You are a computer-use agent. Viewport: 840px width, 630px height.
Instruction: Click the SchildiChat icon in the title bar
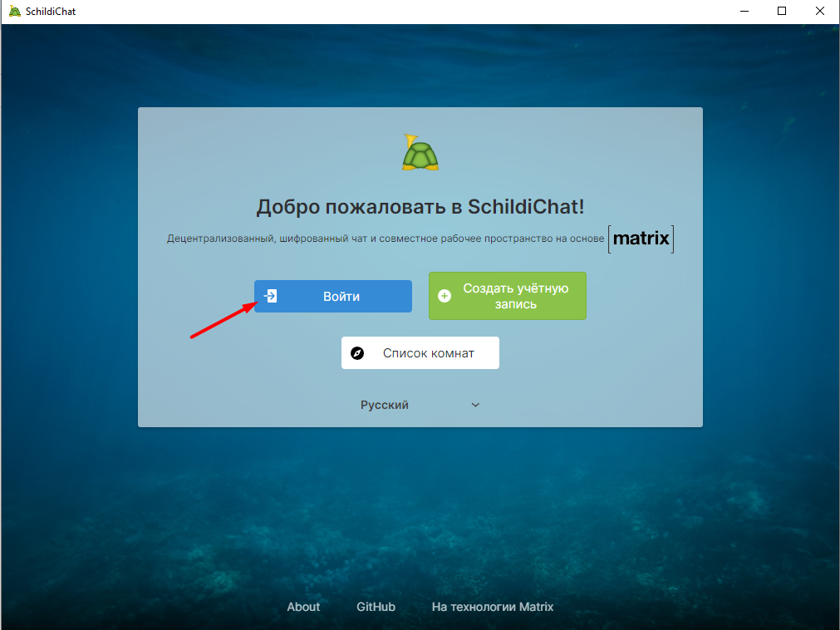(x=15, y=12)
